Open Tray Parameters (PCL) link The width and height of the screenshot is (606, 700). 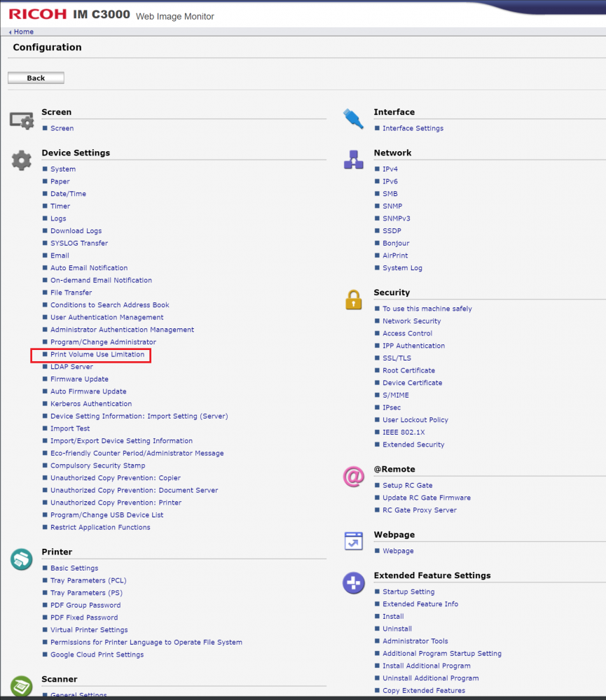point(88,581)
